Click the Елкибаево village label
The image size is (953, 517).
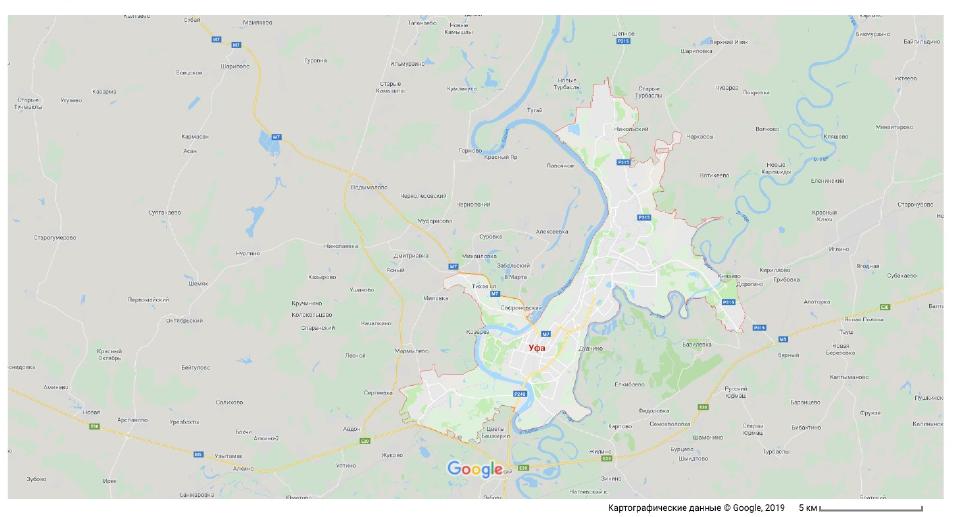[629, 385]
